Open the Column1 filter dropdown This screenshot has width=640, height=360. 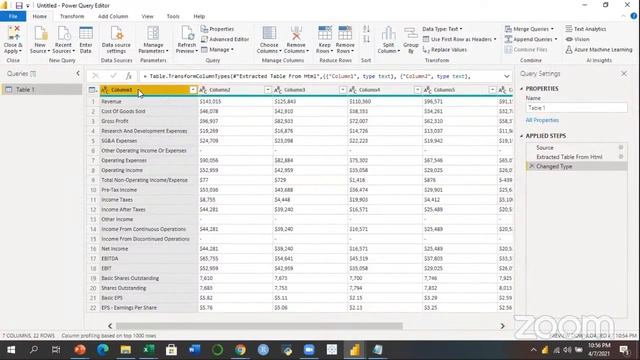click(x=193, y=90)
